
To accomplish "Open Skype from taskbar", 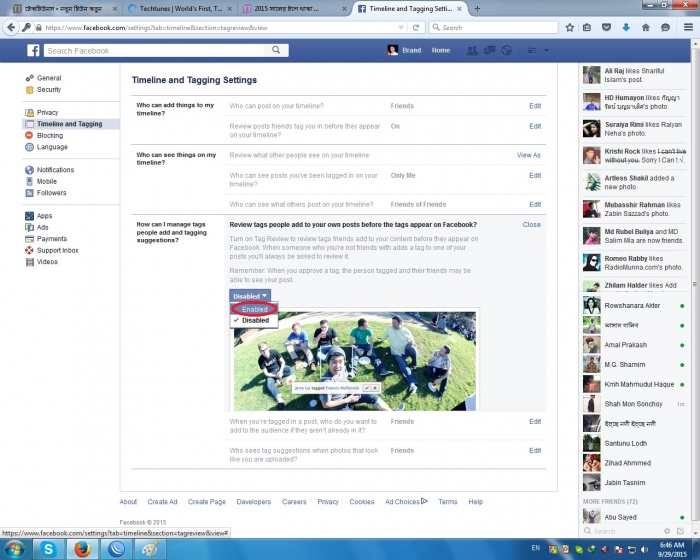I will click(x=48, y=549).
